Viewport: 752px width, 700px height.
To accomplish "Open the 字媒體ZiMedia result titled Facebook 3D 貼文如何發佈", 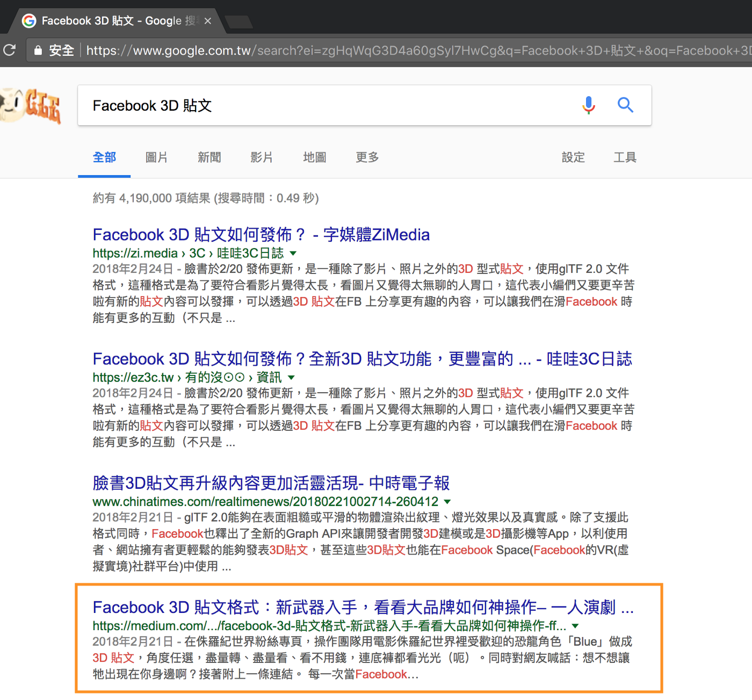I will pyautogui.click(x=261, y=235).
